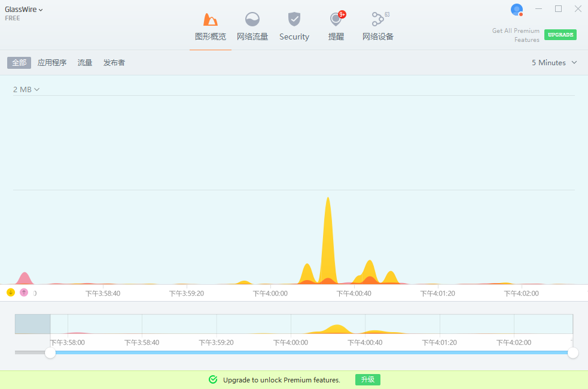Expand the 2 MB scale dropdown

[26, 90]
